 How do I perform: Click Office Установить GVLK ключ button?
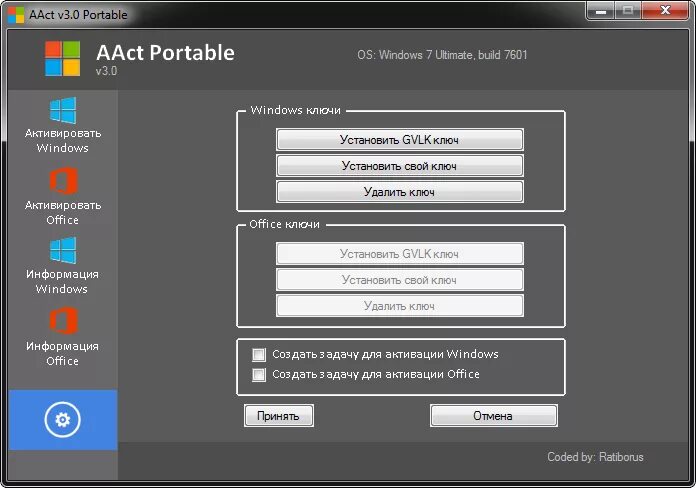pos(399,254)
